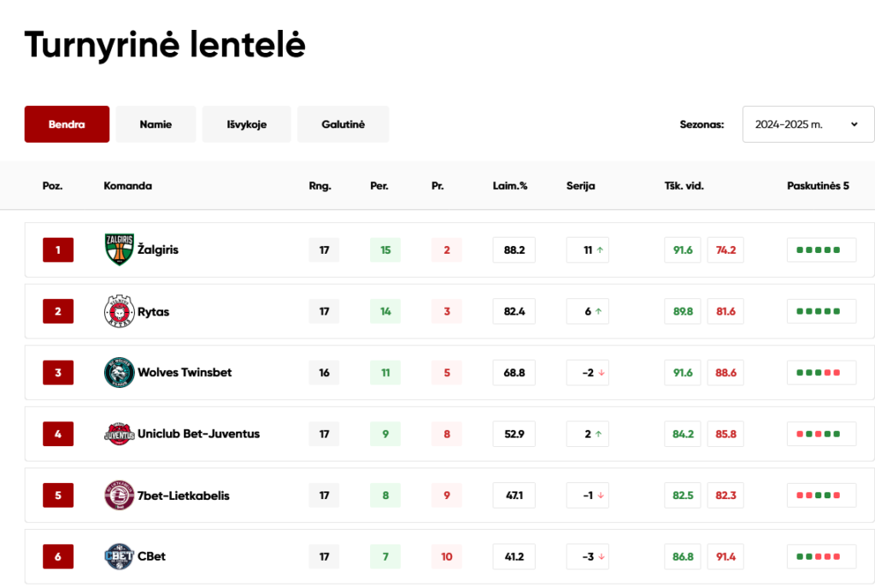The height and width of the screenshot is (588, 875).
Task: Open the Wolves Twinsbet team link
Action: 185,372
